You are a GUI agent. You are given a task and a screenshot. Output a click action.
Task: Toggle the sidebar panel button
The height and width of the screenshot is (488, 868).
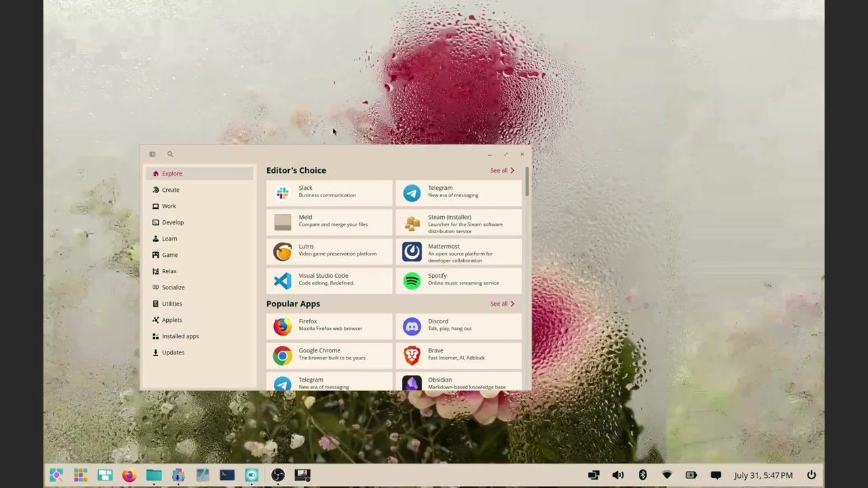153,155
